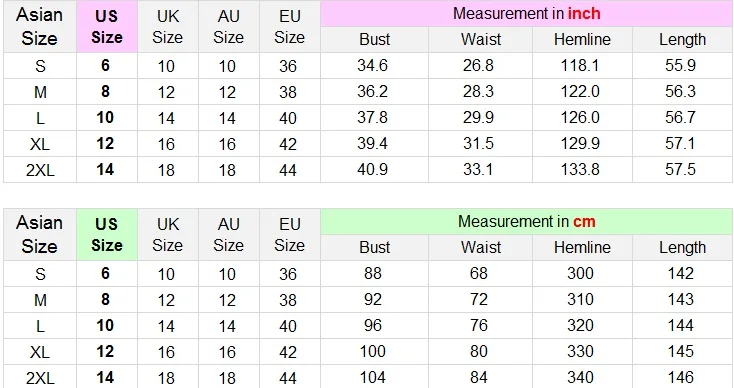Click Length value 143 in cm table
Image resolution: width=734 pixels, height=388 pixels.
681,299
